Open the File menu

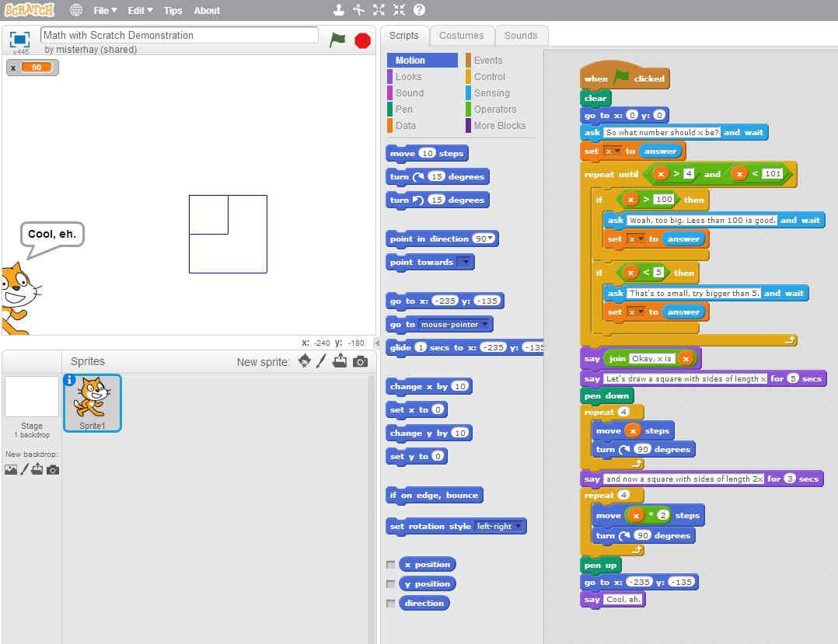pos(105,10)
